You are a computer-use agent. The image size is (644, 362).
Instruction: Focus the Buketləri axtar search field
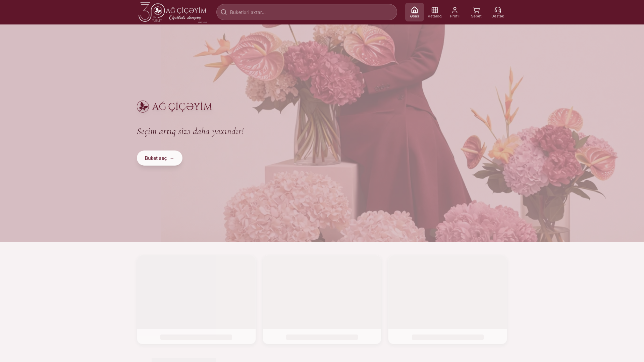click(307, 12)
